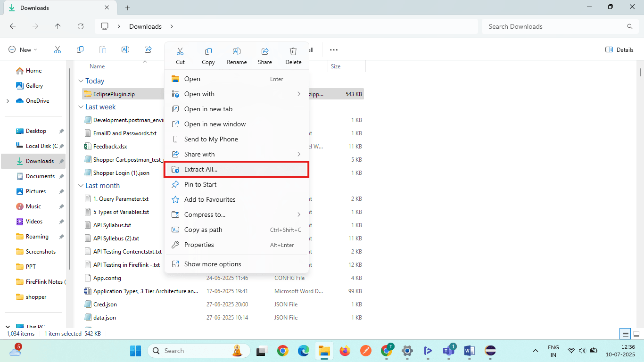Click the Copy icon in context menu
This screenshot has width=644, height=362.
[208, 51]
